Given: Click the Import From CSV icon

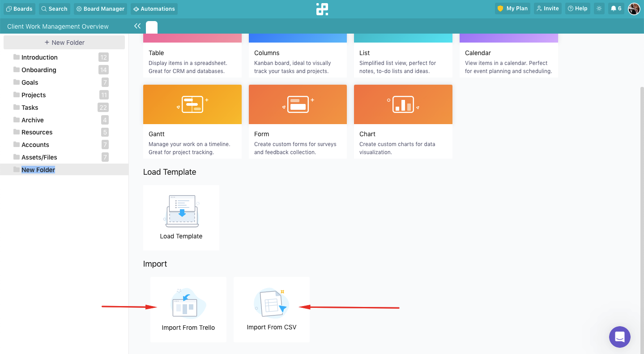Looking at the screenshot, I should click(271, 303).
